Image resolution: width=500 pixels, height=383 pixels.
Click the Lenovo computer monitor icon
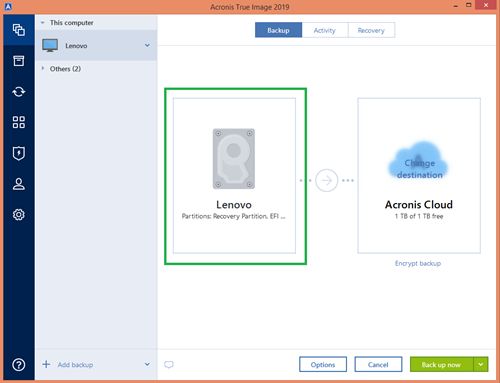point(50,45)
